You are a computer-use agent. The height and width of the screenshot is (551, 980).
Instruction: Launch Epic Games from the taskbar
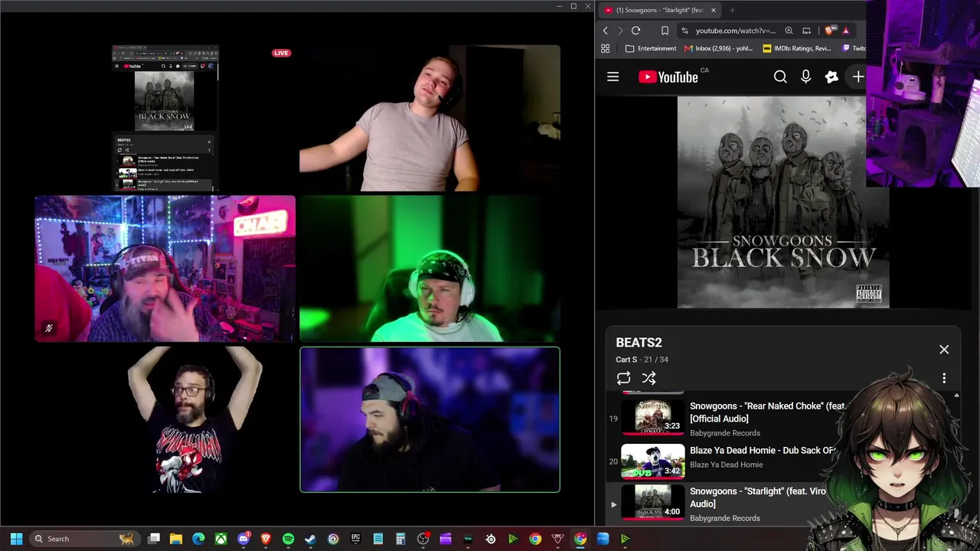tap(355, 539)
